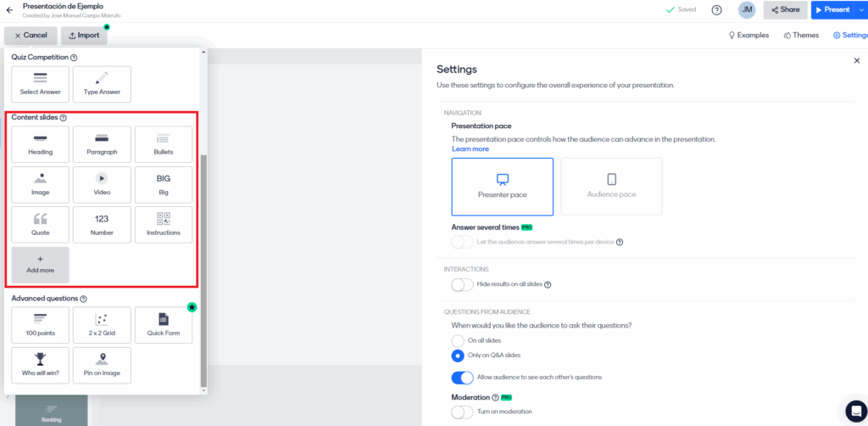Toggle Hide results on all slides
This screenshot has width=868, height=426.
click(462, 285)
